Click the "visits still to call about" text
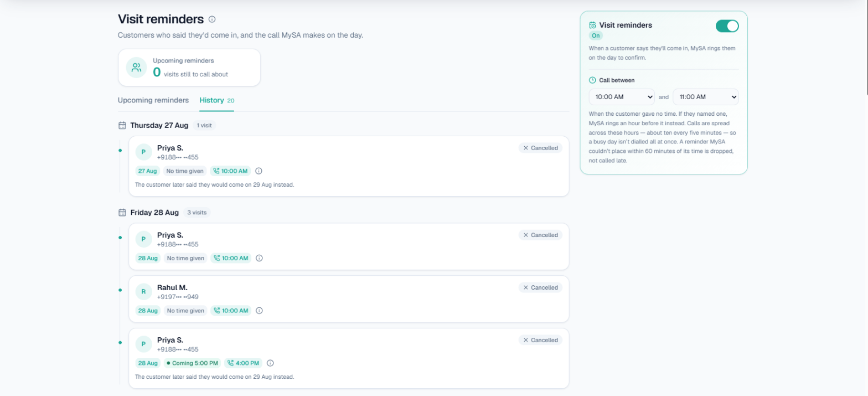Image resolution: width=868 pixels, height=396 pixels. click(196, 74)
